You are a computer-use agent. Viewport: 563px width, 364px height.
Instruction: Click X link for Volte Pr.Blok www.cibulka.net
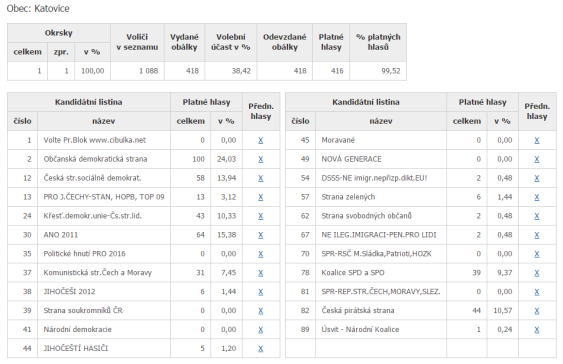(x=261, y=140)
